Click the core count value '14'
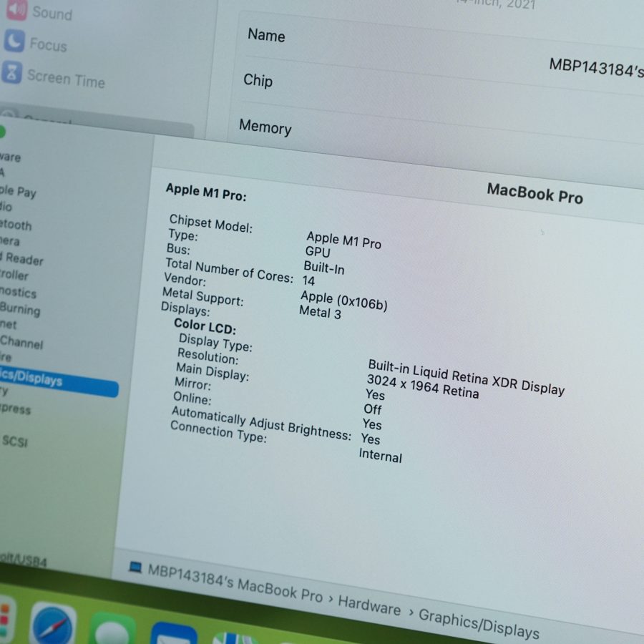Viewport: 644px width, 644px height. [308, 281]
